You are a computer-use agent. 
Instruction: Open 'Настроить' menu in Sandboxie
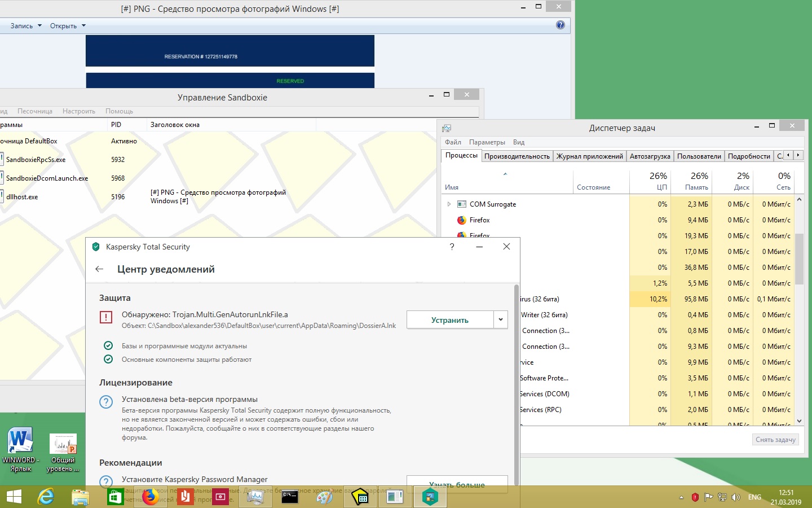pos(79,111)
